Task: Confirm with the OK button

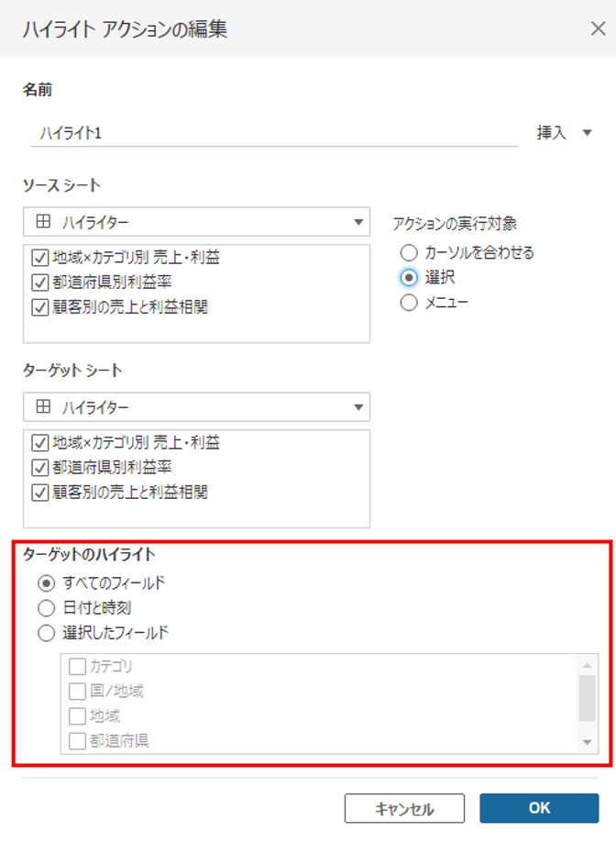Action: (539, 808)
